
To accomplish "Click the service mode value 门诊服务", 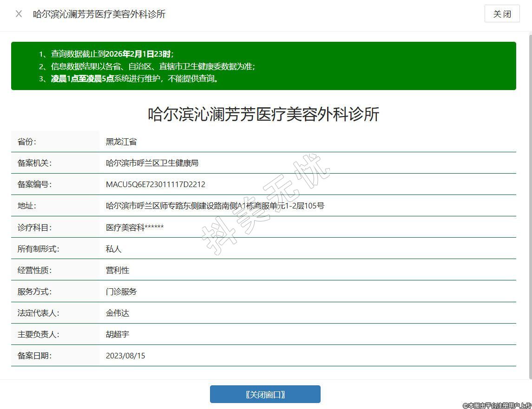I will (121, 292).
